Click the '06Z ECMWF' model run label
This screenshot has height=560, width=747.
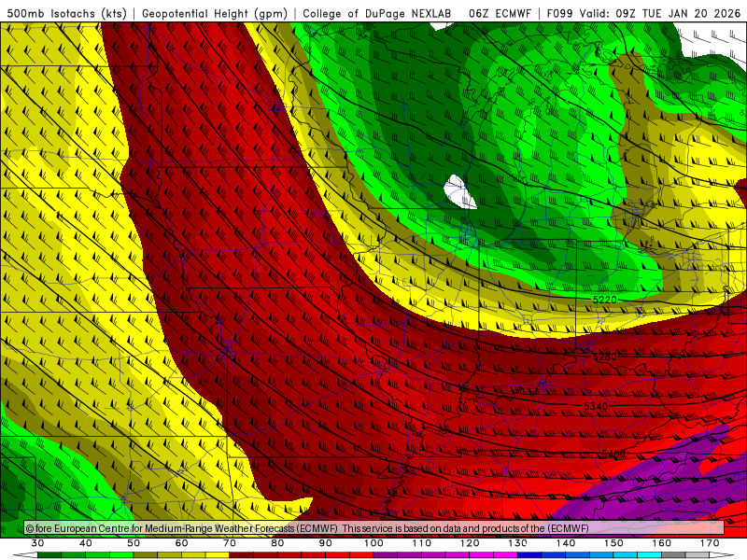[x=500, y=13]
